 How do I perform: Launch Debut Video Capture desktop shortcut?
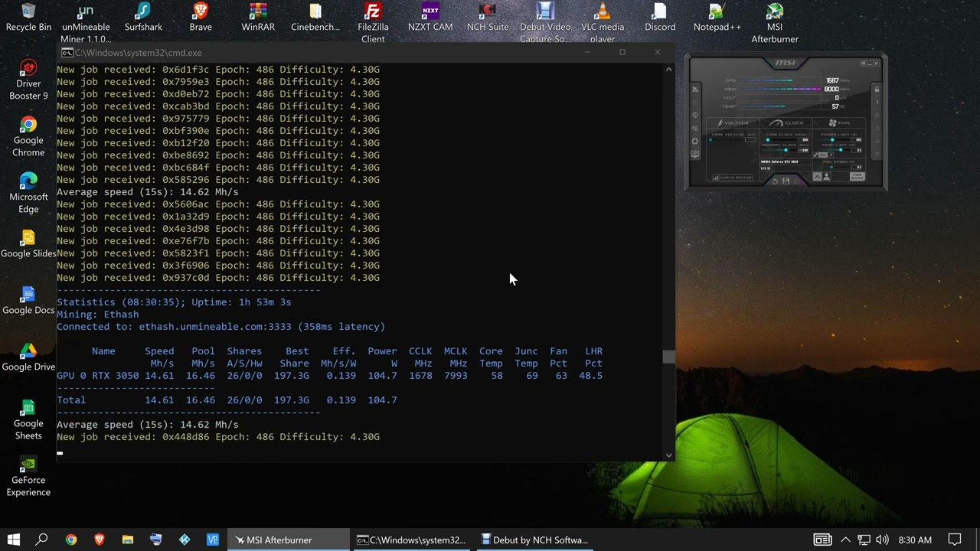[545, 23]
